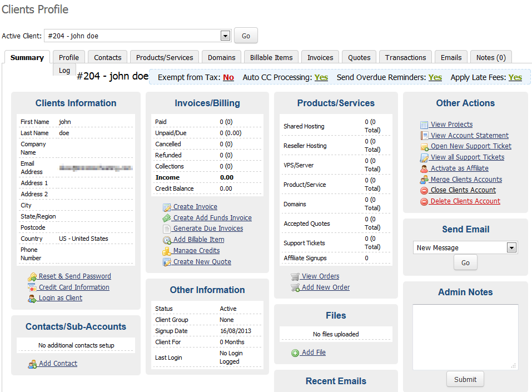532x392 pixels.
Task: Click the Credit Card Information icon
Action: (32, 287)
